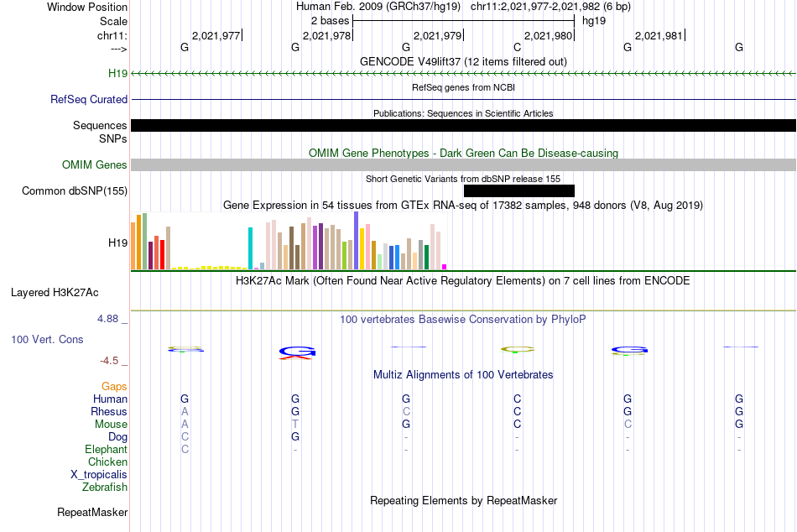Click the GENCODE V49lift37 track title
The image size is (797, 532).
463,61
